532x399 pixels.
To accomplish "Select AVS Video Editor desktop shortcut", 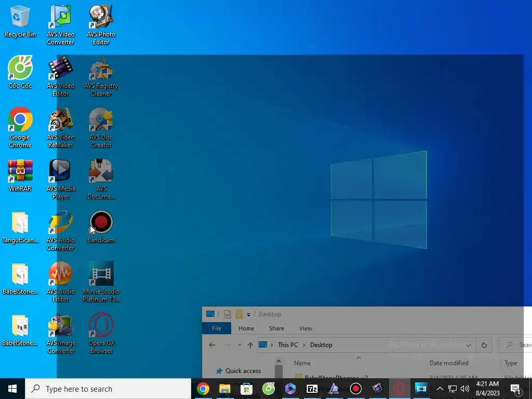I will [60, 76].
